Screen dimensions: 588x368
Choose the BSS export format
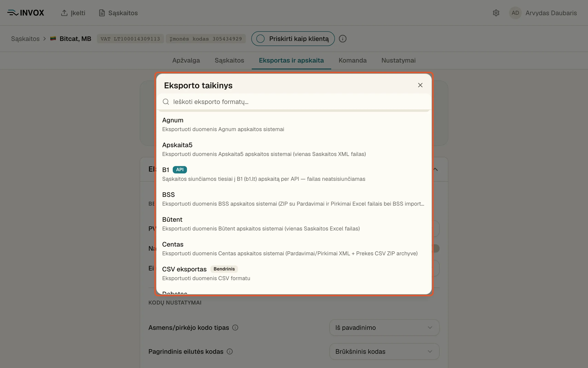click(x=294, y=199)
